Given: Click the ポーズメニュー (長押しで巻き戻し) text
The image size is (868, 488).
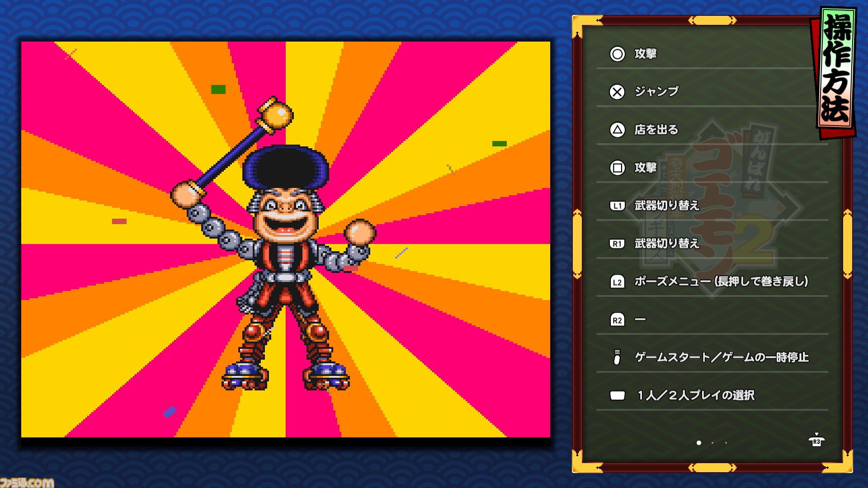Looking at the screenshot, I should pos(722,282).
